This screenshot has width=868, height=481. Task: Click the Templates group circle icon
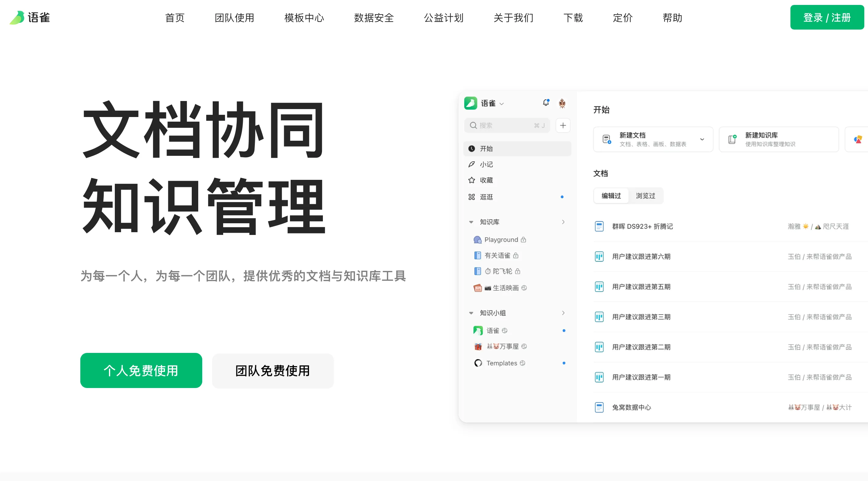478,363
